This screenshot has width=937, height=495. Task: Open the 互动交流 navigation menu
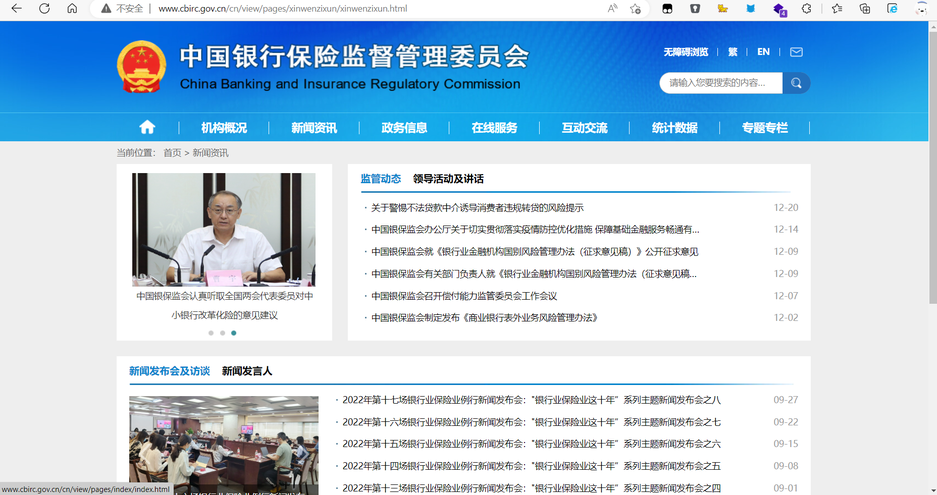click(584, 127)
